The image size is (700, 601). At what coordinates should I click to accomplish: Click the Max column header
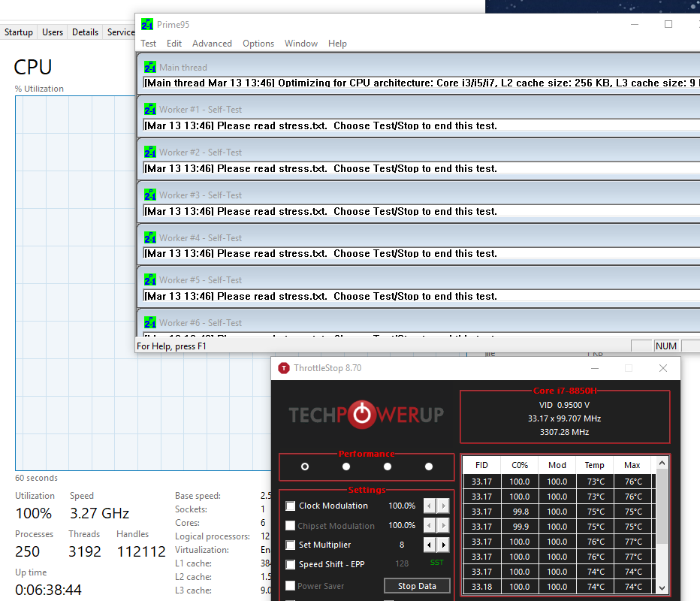click(x=632, y=465)
